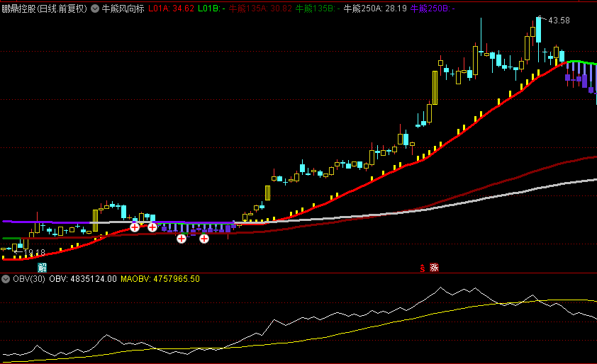Click the leftmost red plus signal marker

tap(135, 227)
